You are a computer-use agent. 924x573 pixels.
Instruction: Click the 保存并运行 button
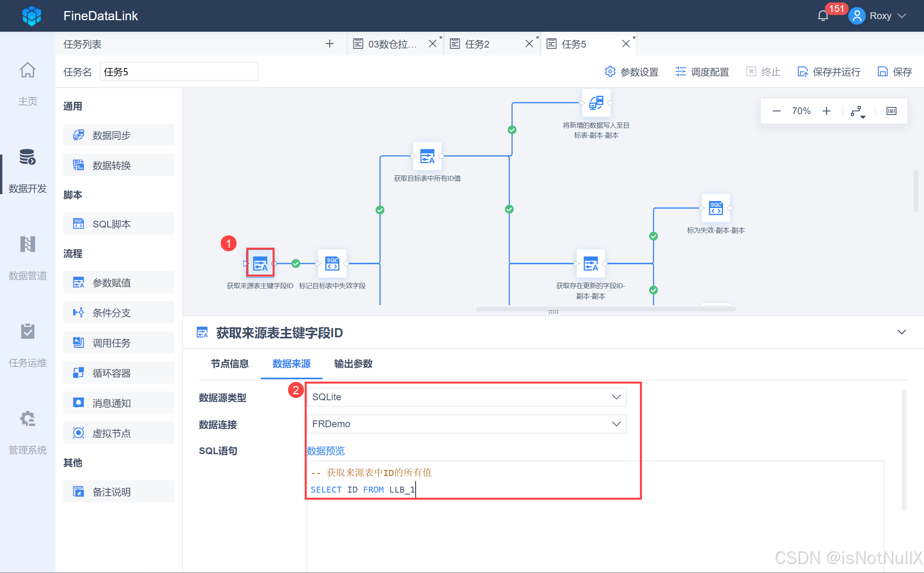point(829,72)
